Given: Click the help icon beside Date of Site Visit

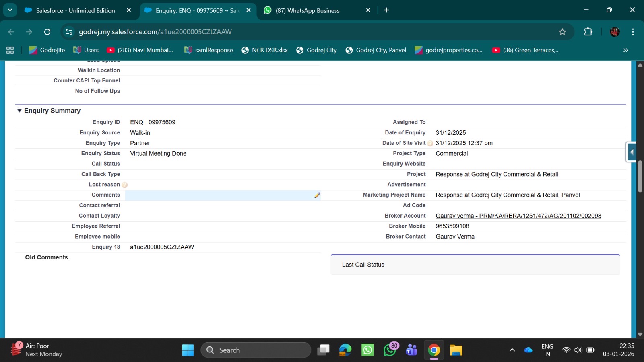Looking at the screenshot, I should tap(430, 143).
